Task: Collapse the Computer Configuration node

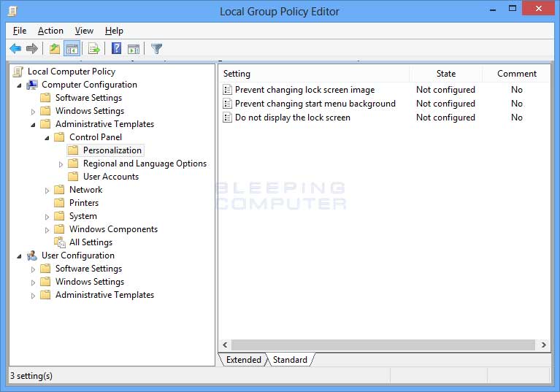Action: point(19,85)
